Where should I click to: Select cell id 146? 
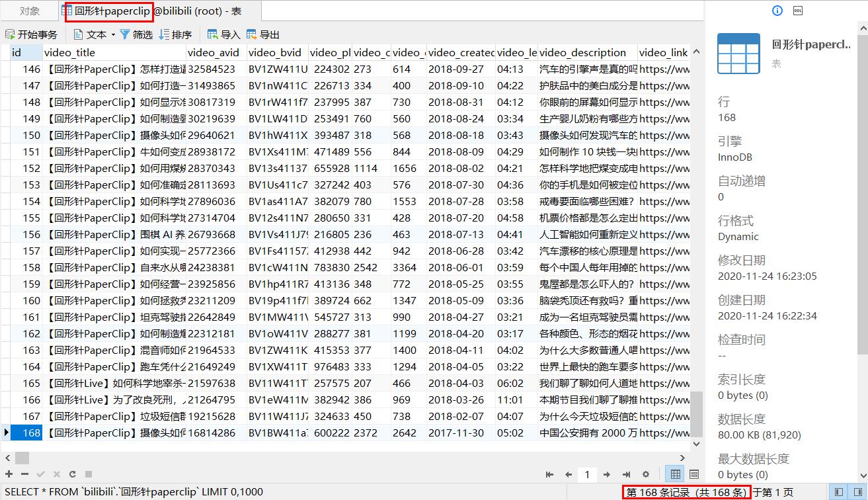click(26, 69)
